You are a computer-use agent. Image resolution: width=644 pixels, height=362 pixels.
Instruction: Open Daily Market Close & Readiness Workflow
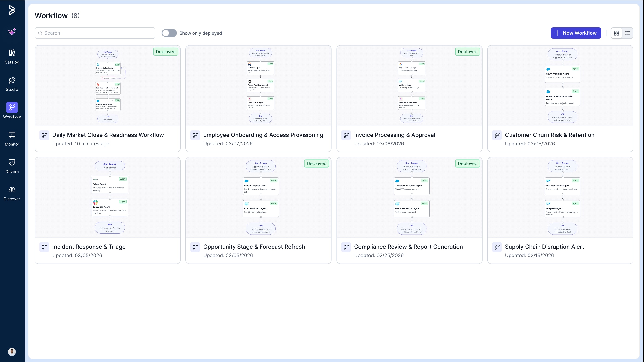(x=108, y=135)
